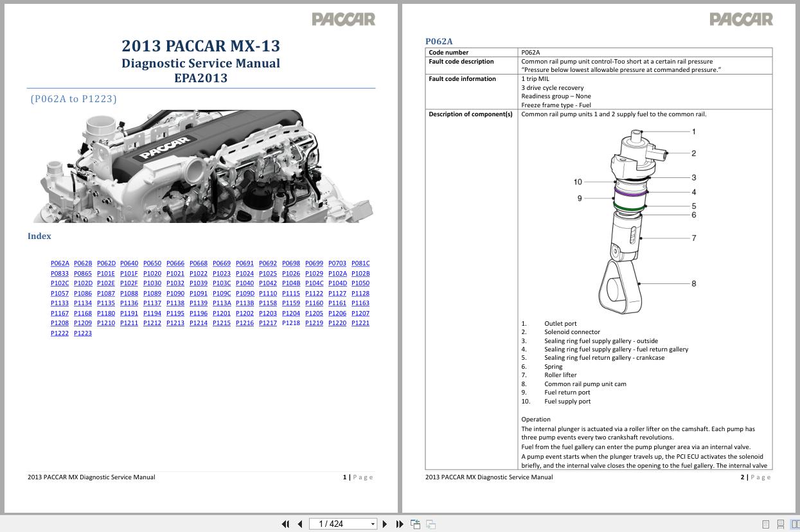This screenshot has width=800, height=532.
Task: Navigate to code P1208
Action: click(60, 323)
